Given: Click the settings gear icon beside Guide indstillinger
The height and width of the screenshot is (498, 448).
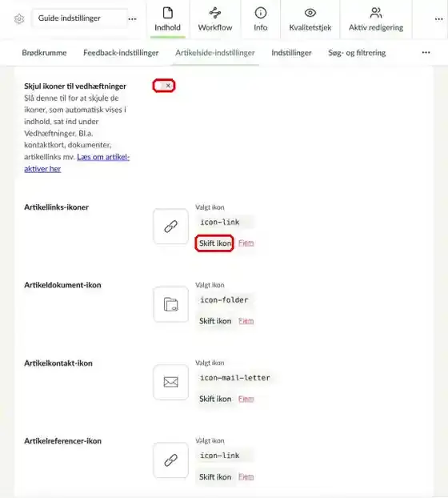Looking at the screenshot, I should pos(19,18).
